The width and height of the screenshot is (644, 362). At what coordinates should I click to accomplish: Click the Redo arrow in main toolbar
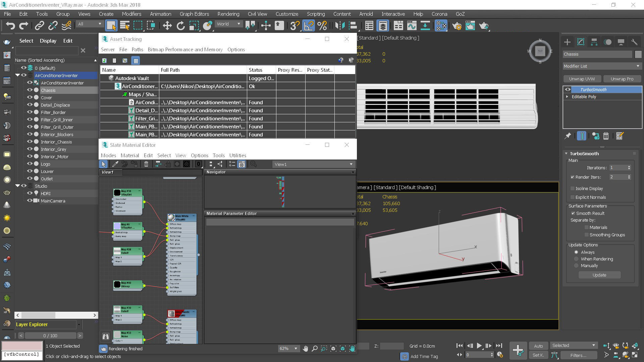click(x=23, y=26)
